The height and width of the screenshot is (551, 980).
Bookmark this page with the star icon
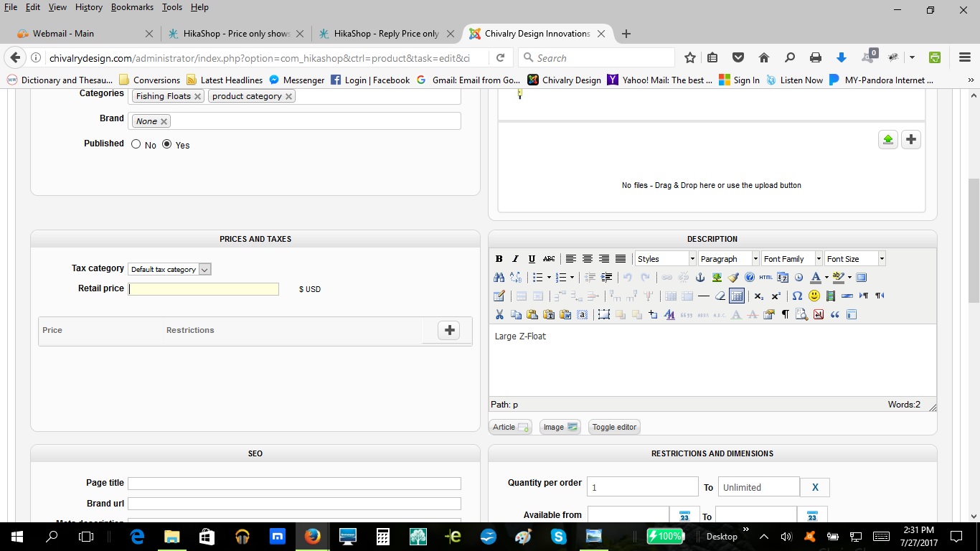point(690,57)
